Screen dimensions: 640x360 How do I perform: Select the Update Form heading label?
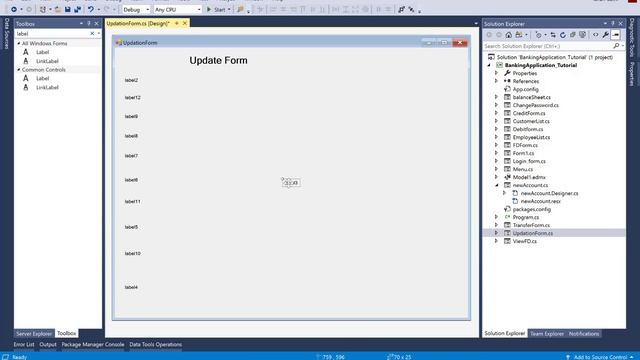(218, 60)
